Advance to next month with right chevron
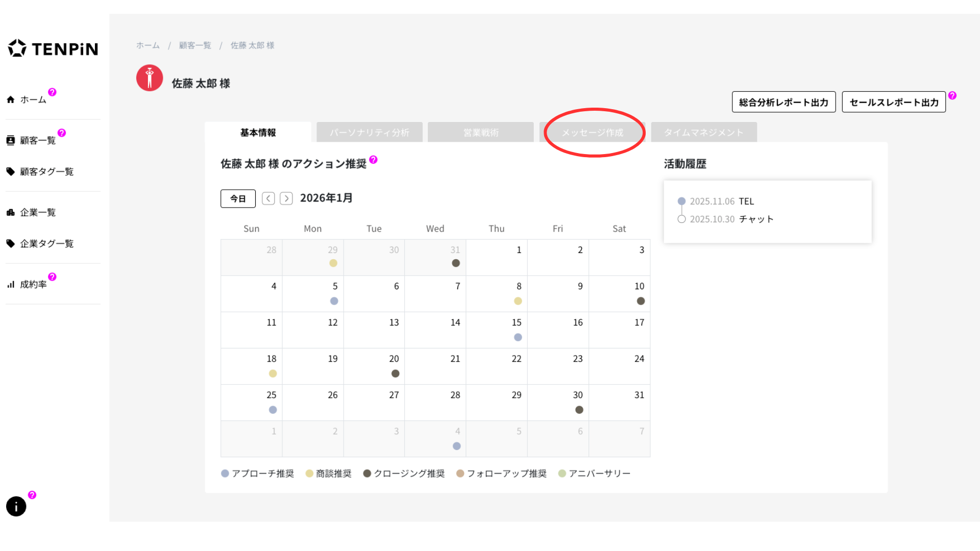 tap(286, 198)
